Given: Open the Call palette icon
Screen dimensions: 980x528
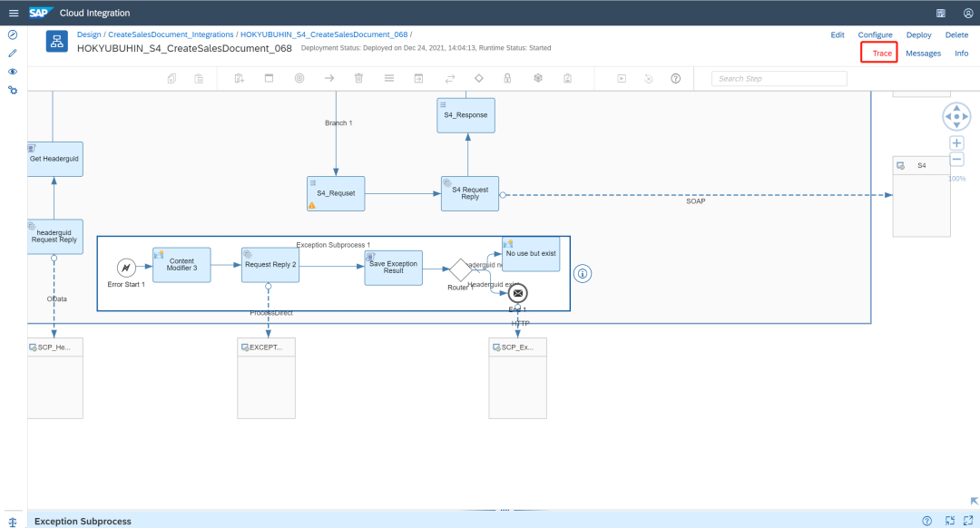Looking at the screenshot, I should tap(418, 78).
